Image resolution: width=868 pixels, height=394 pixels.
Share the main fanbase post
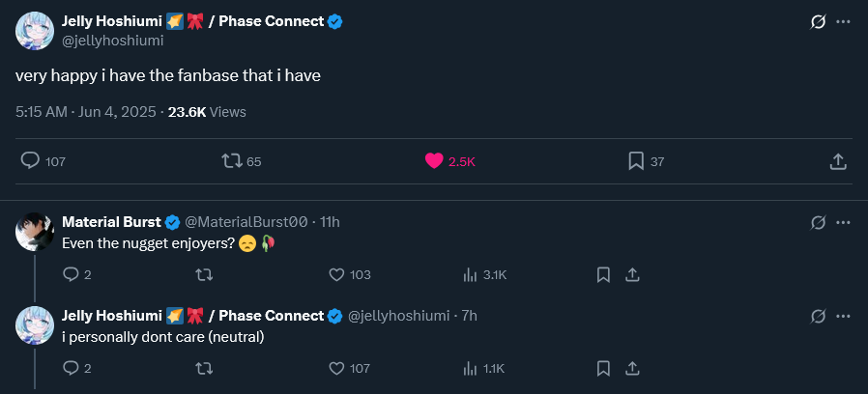838,161
